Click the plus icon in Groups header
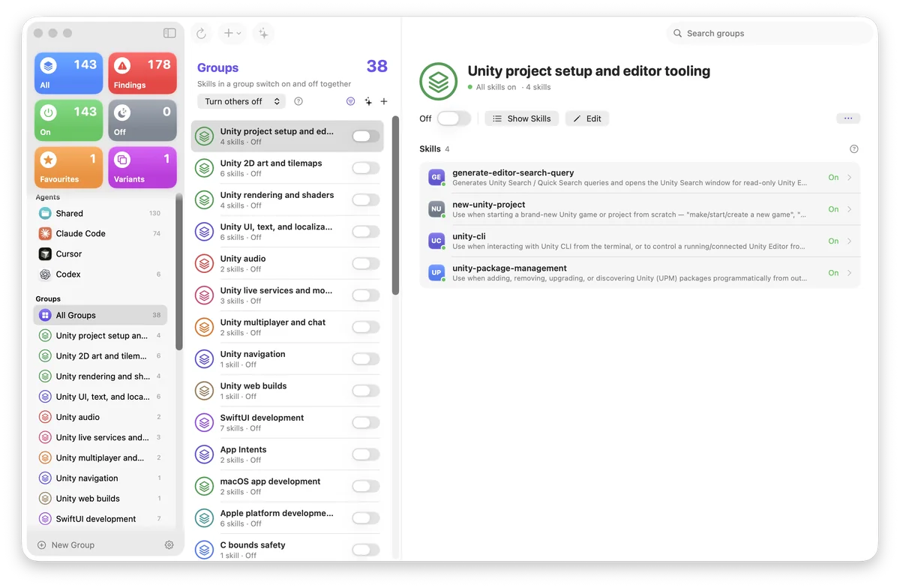The height and width of the screenshot is (588, 900). [x=384, y=101]
